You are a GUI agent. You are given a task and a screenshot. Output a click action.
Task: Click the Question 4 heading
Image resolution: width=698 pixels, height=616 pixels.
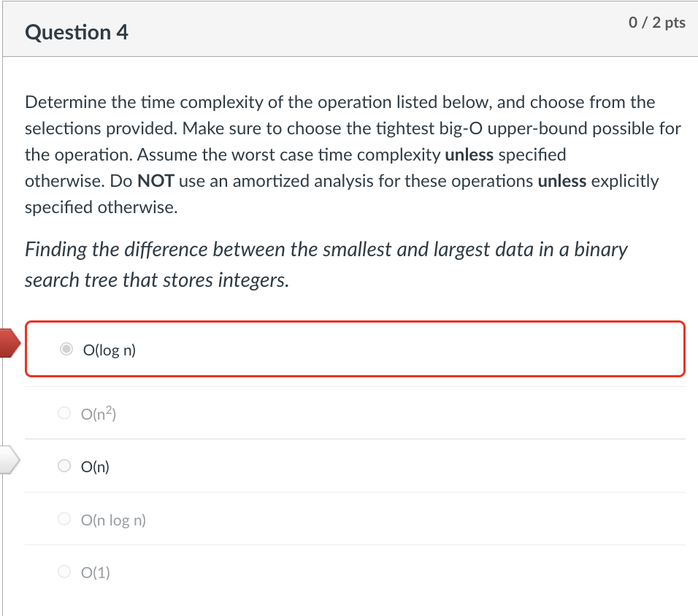(76, 32)
